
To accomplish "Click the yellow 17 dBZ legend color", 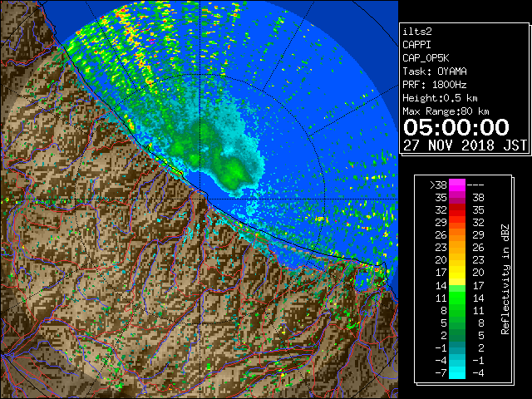I will [x=457, y=273].
